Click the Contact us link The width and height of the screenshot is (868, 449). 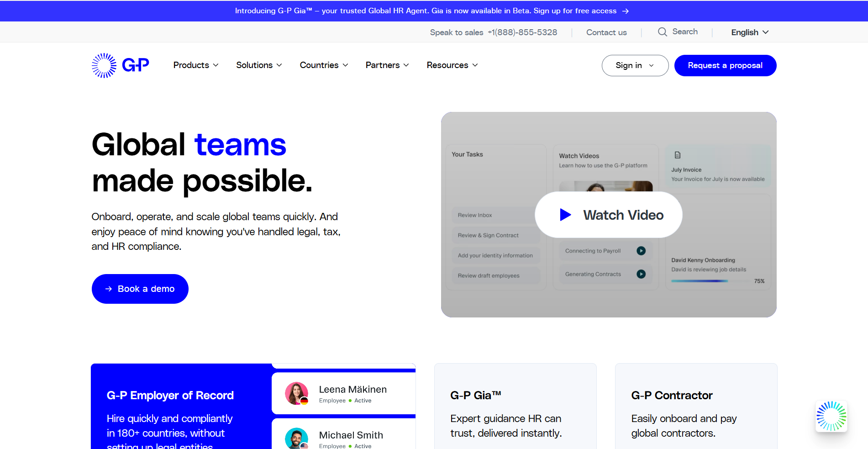click(x=606, y=32)
